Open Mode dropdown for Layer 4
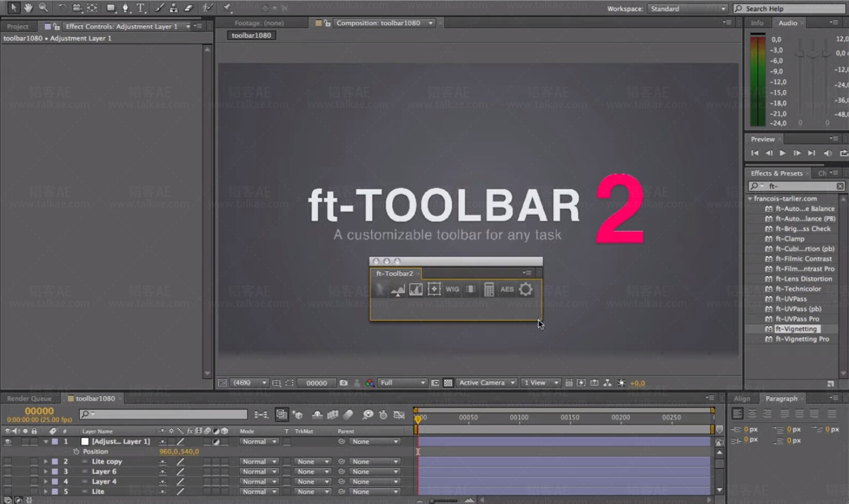This screenshot has height=504, width=849. tap(259, 481)
